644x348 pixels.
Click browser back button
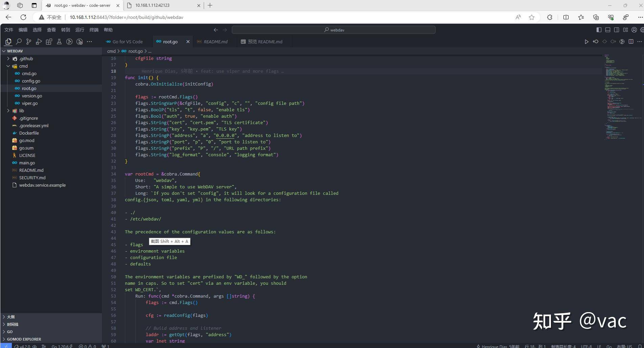click(x=8, y=17)
